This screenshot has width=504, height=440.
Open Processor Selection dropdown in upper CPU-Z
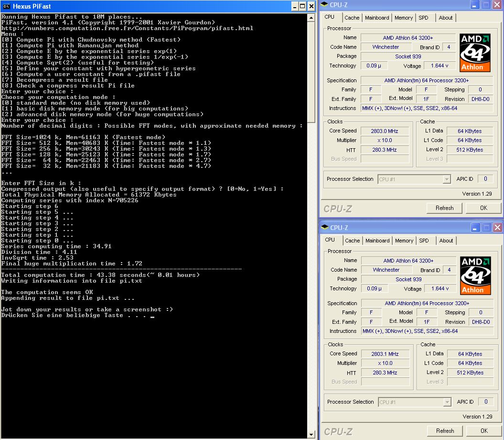(447, 179)
